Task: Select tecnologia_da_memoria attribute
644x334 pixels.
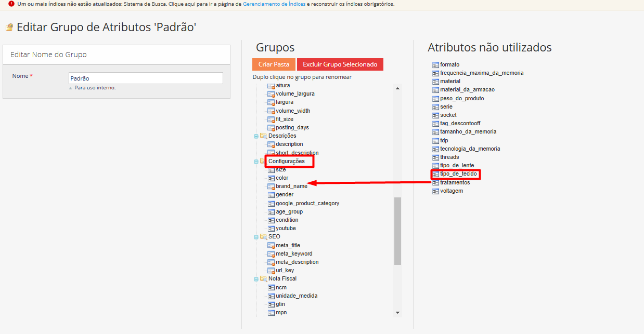Action: click(470, 149)
